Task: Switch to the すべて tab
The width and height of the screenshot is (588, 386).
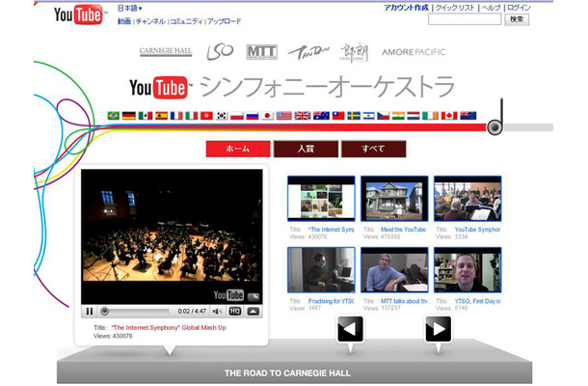Action: 373,149
